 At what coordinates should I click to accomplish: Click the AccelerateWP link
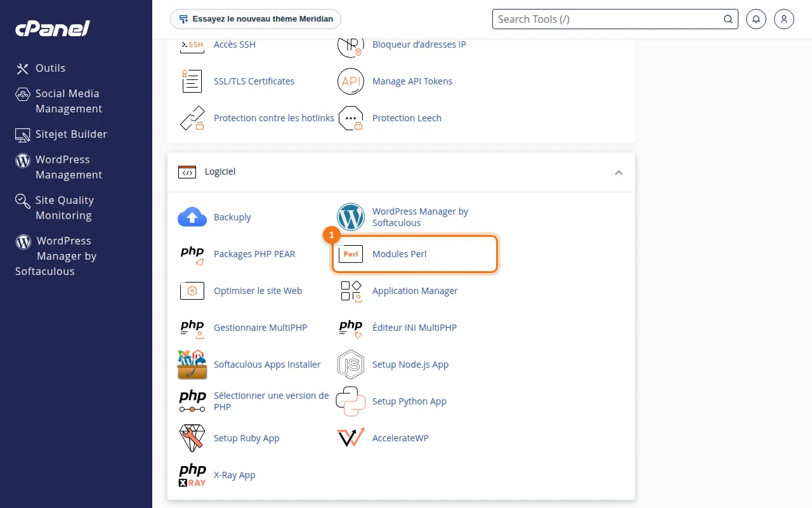400,438
